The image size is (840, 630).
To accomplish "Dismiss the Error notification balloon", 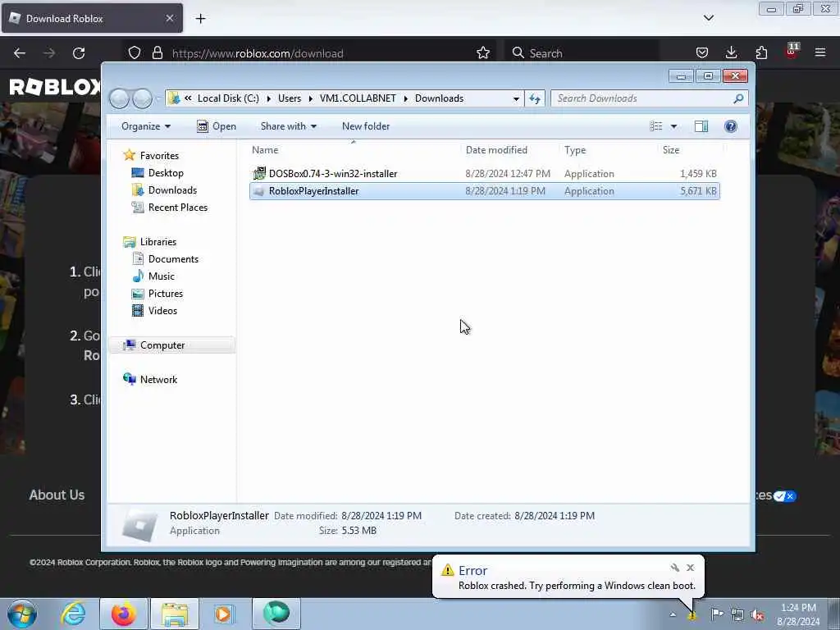I will (691, 568).
